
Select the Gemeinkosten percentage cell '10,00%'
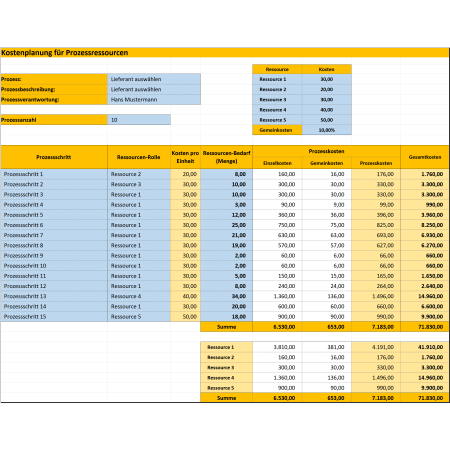(327, 130)
